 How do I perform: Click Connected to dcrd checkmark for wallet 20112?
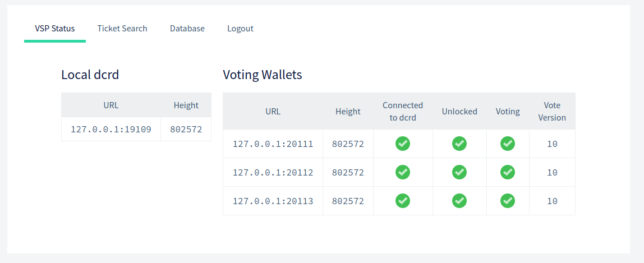pyautogui.click(x=403, y=172)
